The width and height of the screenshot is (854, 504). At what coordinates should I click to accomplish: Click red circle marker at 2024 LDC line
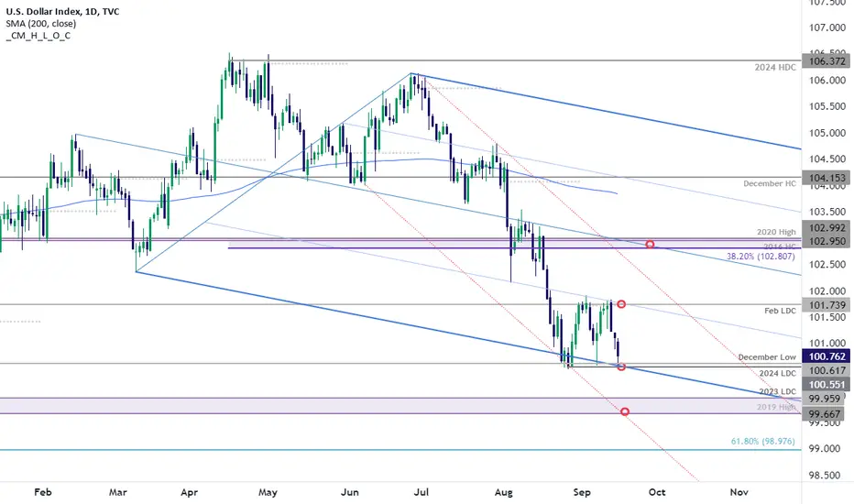[x=621, y=367]
